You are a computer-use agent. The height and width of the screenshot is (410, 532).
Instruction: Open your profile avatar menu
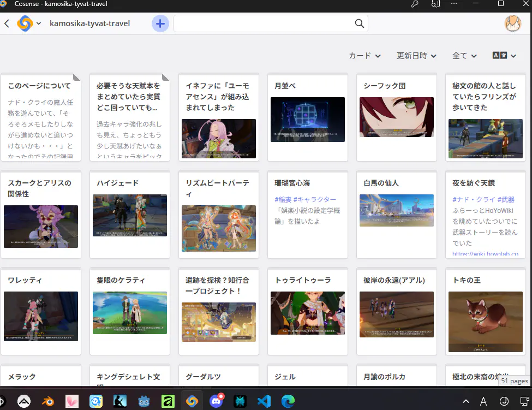coord(513,23)
